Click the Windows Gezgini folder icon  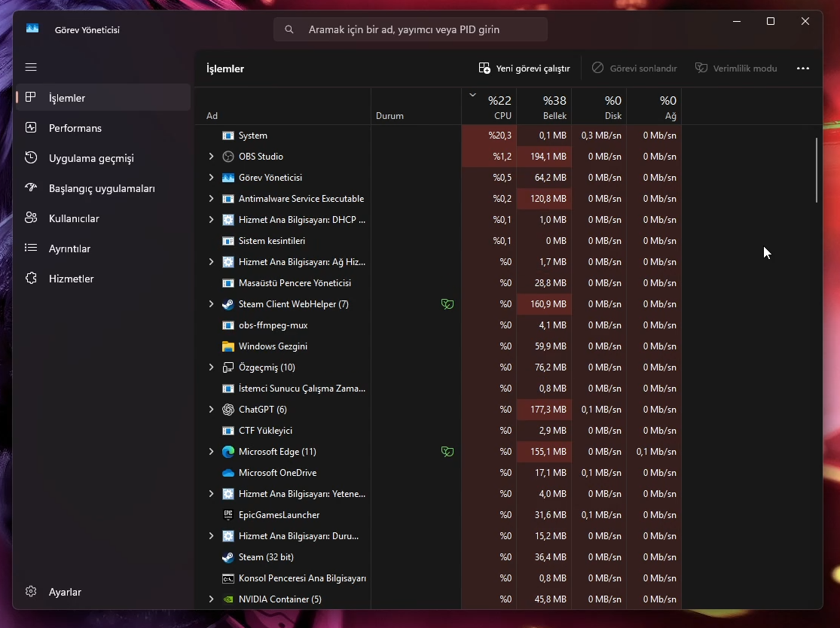[228, 346]
